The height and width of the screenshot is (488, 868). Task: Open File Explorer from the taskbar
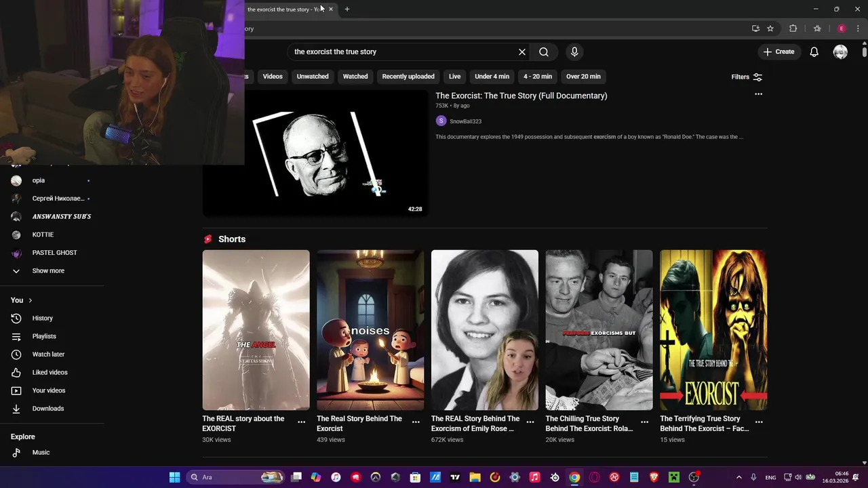(x=475, y=477)
